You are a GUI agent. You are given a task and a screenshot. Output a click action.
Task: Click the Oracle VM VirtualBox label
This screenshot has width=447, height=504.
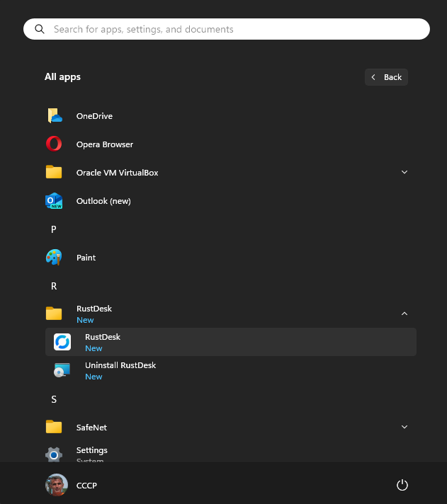click(117, 173)
